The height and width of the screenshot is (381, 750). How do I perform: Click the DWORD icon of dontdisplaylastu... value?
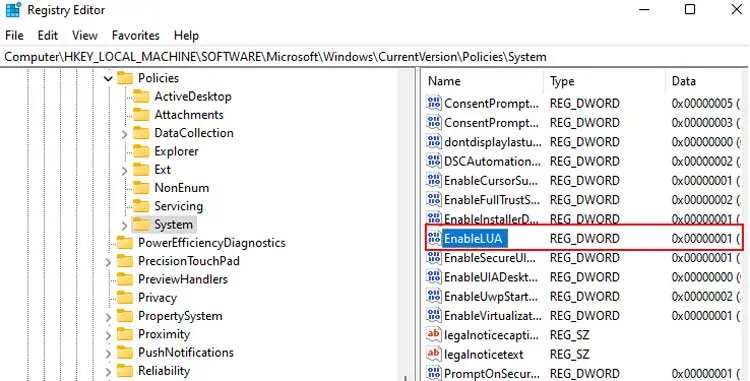434,142
